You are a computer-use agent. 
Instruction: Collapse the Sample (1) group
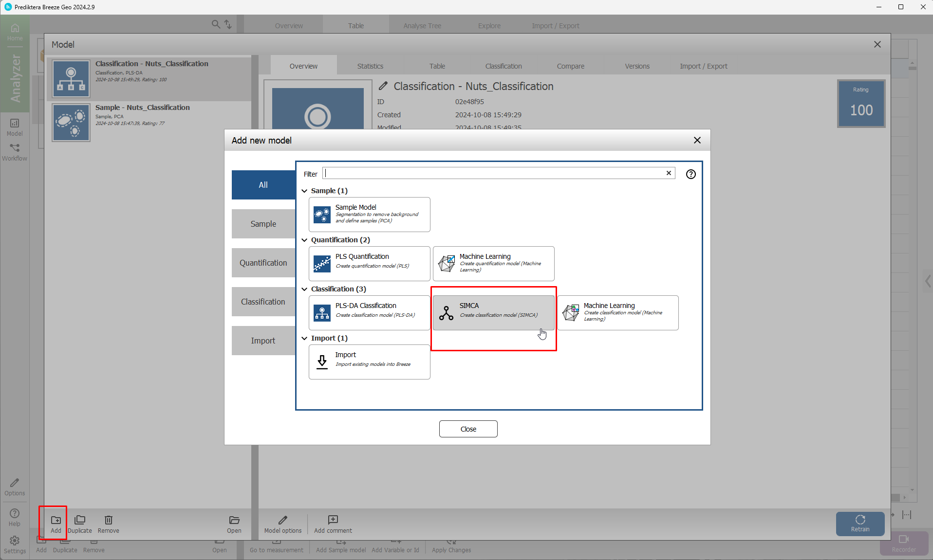pos(304,191)
